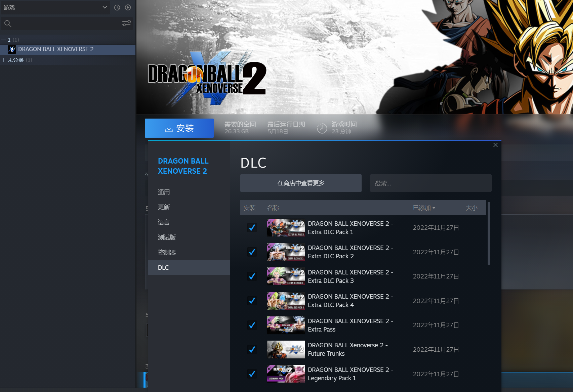This screenshot has width=573, height=392.
Task: Open the 游戏 category dropdown
Action: point(55,7)
